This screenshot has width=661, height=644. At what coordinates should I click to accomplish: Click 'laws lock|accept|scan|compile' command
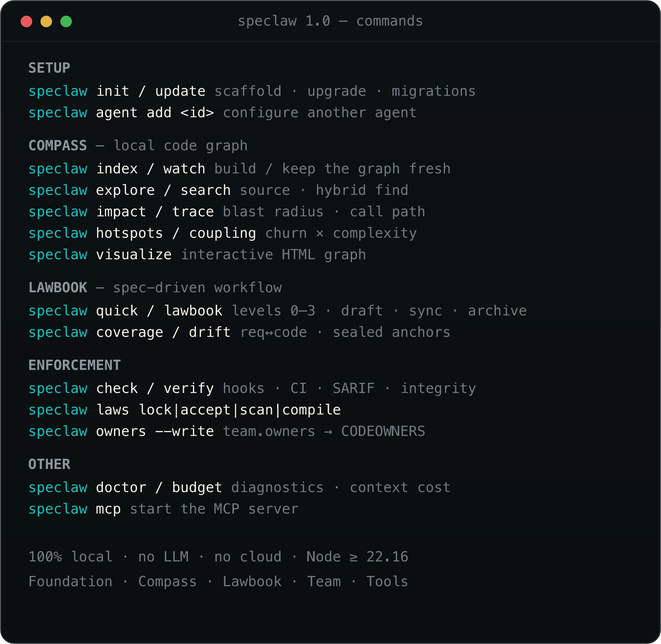219,410
